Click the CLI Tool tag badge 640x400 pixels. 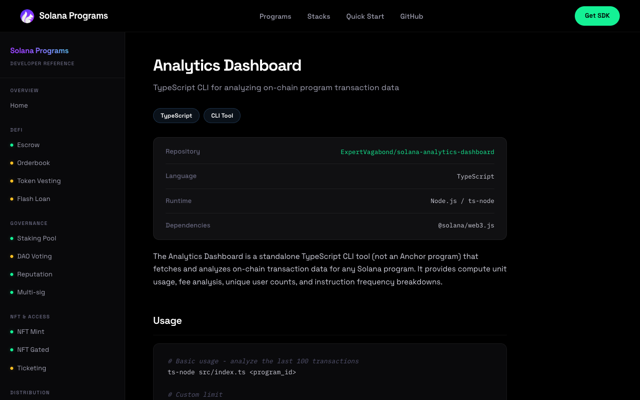(222, 116)
